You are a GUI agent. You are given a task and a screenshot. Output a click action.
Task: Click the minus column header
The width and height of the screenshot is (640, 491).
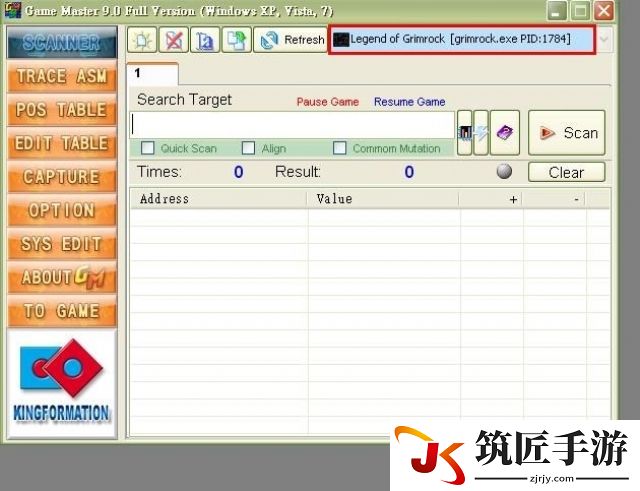coord(554,199)
